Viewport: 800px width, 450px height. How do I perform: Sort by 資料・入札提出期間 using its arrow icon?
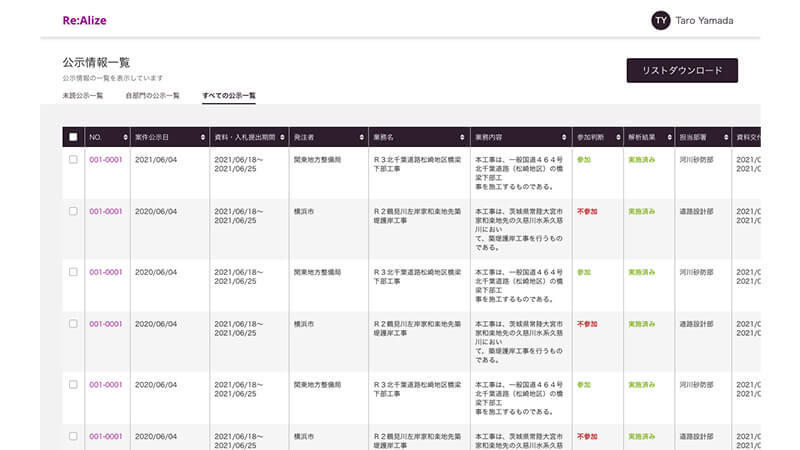point(282,137)
